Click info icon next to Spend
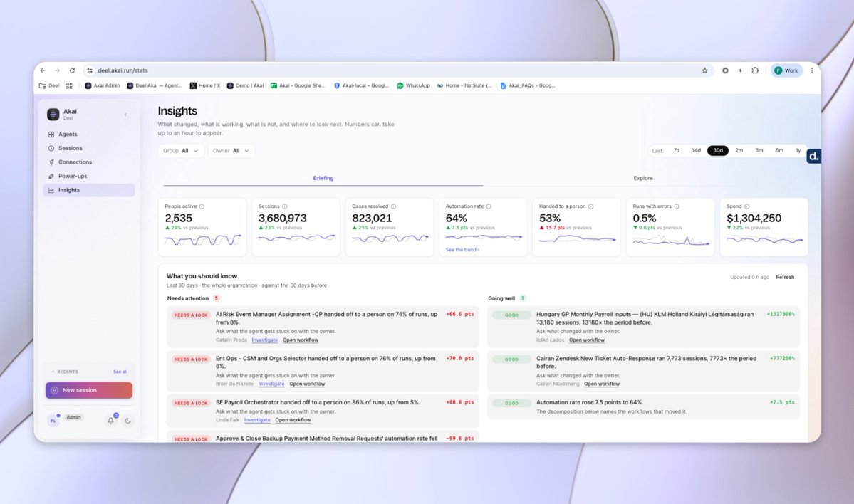The height and width of the screenshot is (504, 854). [746, 206]
